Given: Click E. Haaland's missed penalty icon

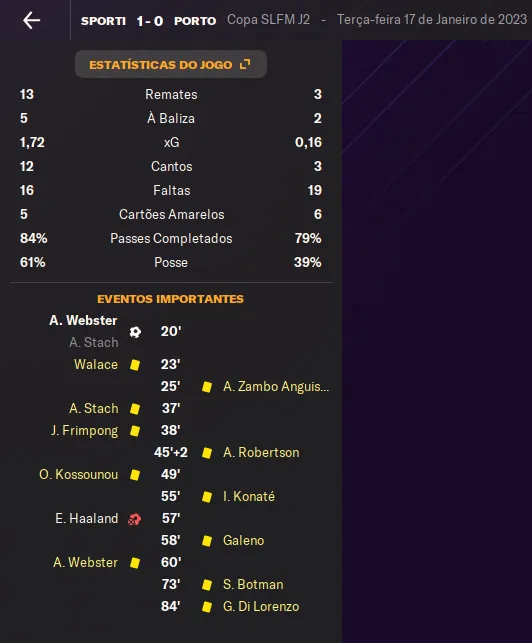Looking at the screenshot, I should click(135, 519).
